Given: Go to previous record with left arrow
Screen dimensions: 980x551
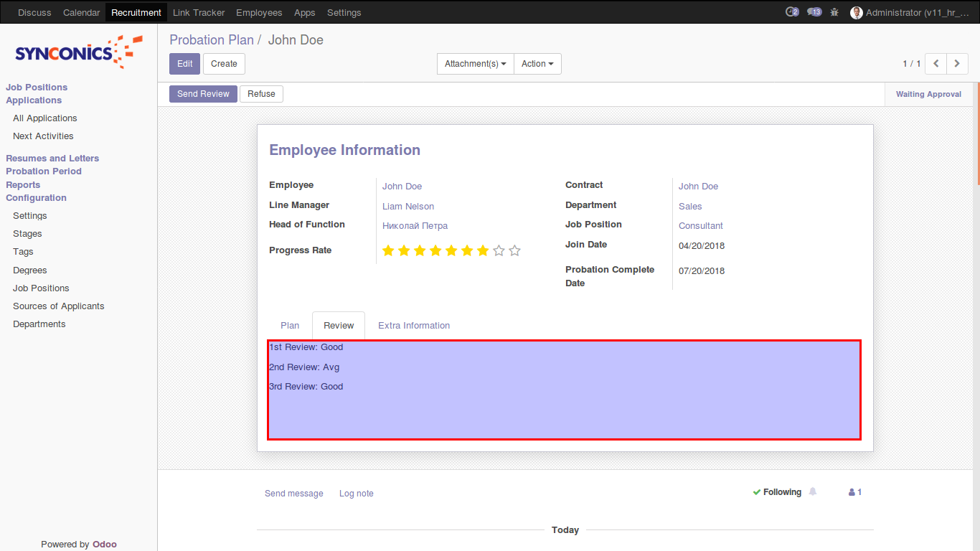Looking at the screenshot, I should [936, 64].
